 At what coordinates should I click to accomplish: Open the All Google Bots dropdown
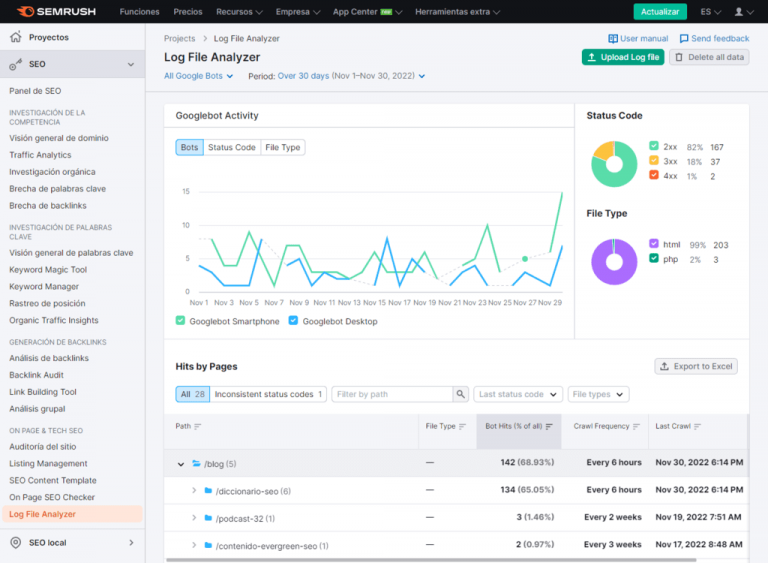click(198, 76)
